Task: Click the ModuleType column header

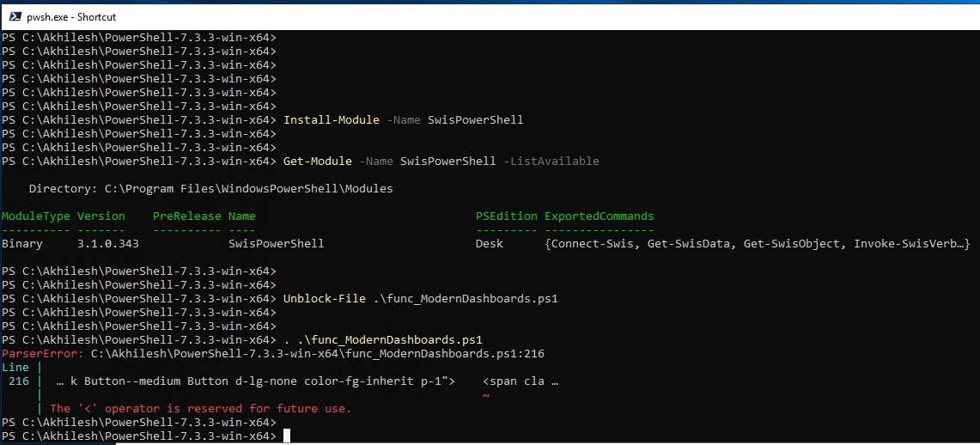Action: pos(35,216)
